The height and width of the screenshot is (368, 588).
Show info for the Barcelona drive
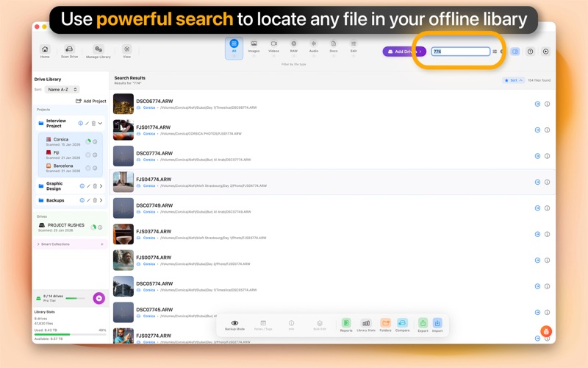pyautogui.click(x=95, y=168)
